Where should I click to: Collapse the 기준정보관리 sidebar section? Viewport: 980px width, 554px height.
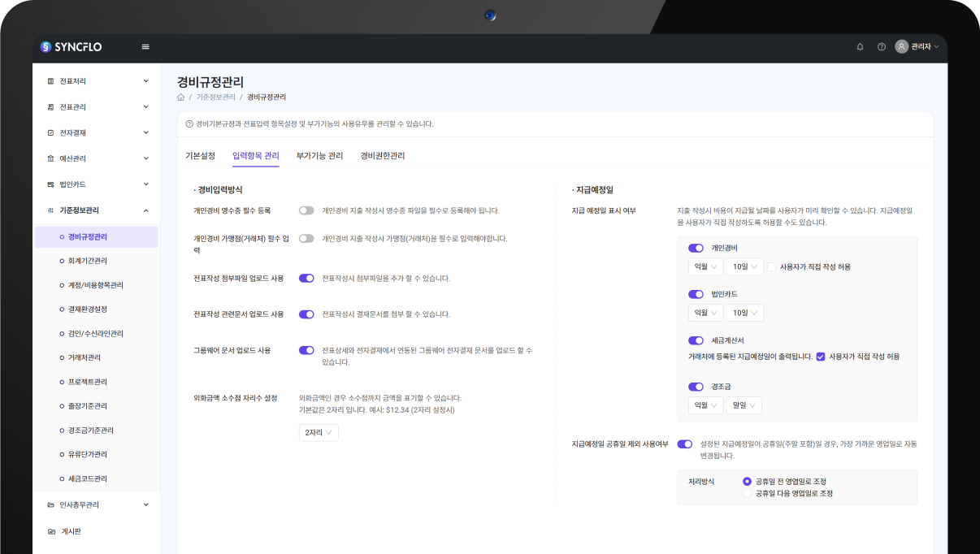tap(145, 210)
